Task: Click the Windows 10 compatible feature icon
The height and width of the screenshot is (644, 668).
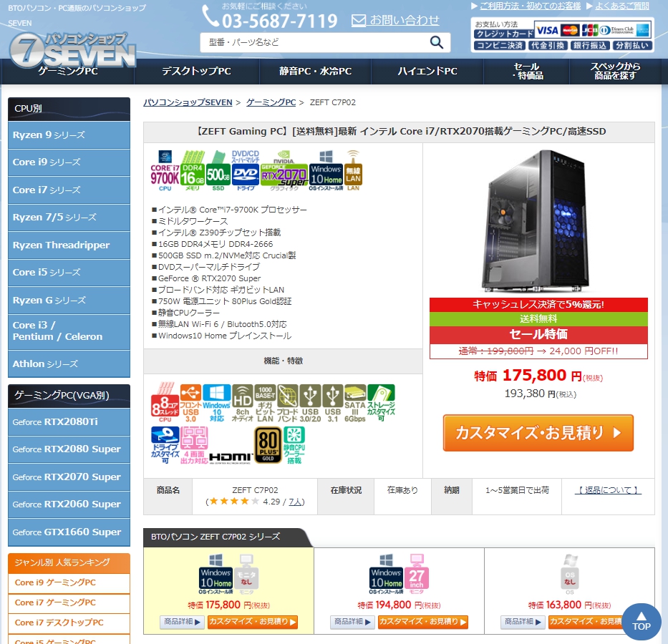Action: point(217,403)
